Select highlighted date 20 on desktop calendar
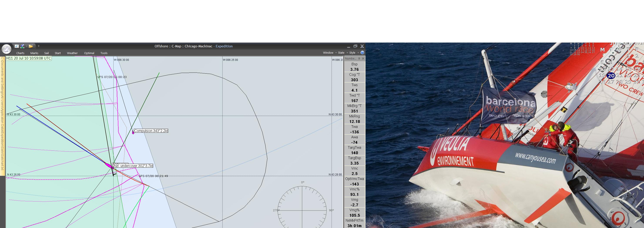 (611, 76)
